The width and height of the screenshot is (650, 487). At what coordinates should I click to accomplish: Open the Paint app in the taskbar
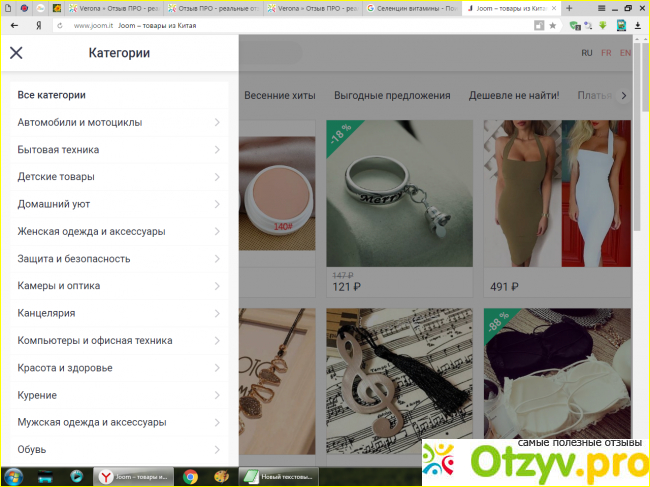221,476
